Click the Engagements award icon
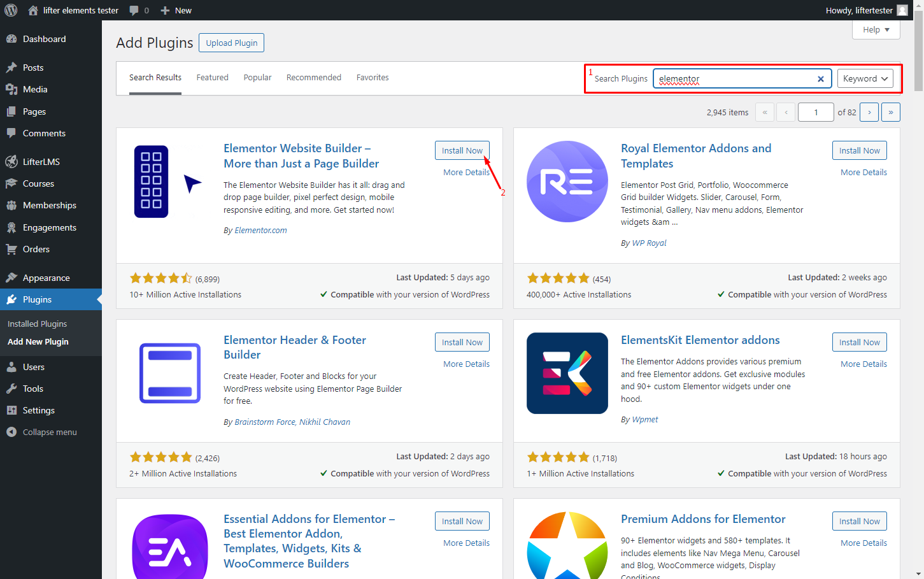924x579 pixels. pyautogui.click(x=11, y=227)
